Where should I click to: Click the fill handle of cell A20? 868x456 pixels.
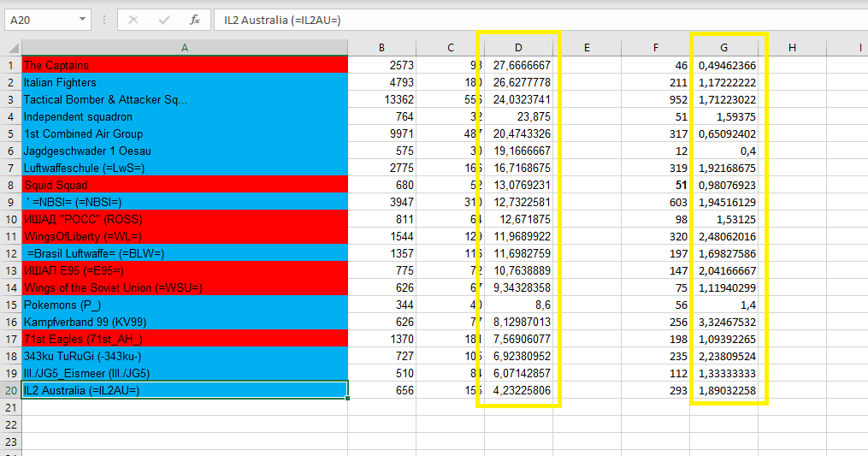point(347,398)
